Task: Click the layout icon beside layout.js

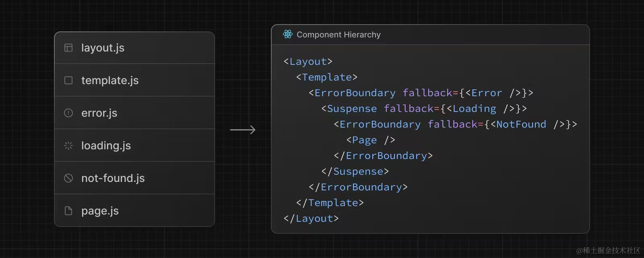Action: click(x=68, y=48)
